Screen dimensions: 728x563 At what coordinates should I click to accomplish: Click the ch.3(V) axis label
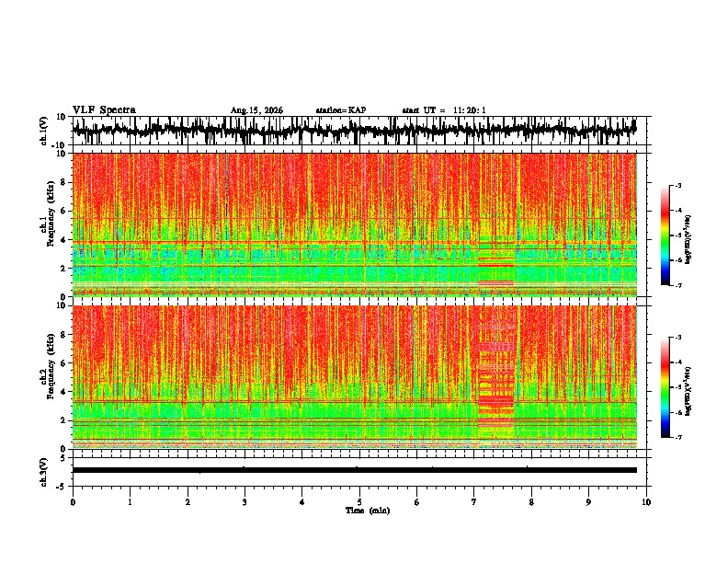click(44, 472)
